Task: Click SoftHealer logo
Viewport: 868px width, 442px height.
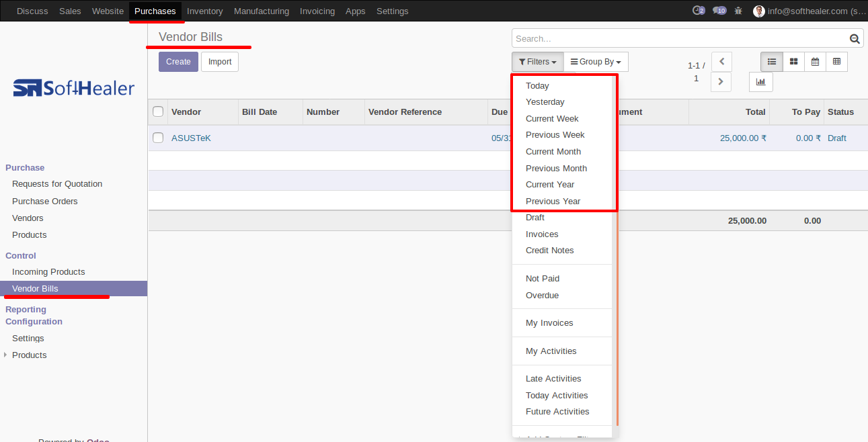Action: [x=74, y=87]
